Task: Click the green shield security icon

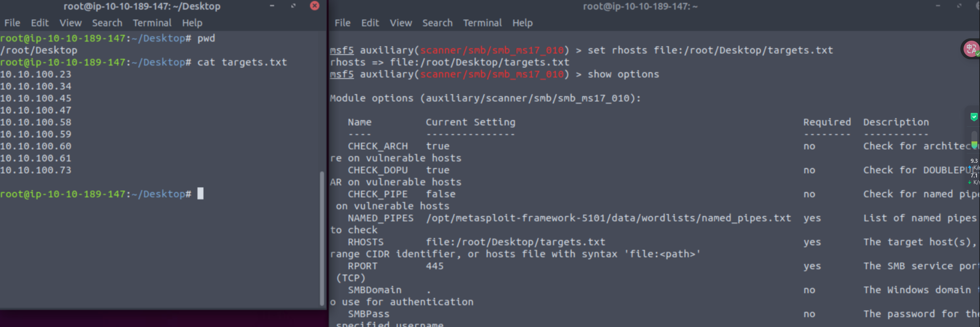Action: (974, 117)
